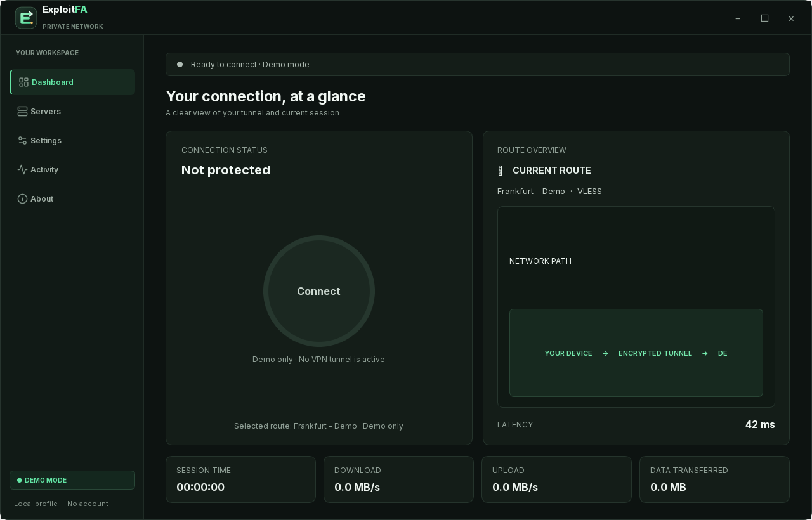Click the Ready to connect status banner

point(478,64)
